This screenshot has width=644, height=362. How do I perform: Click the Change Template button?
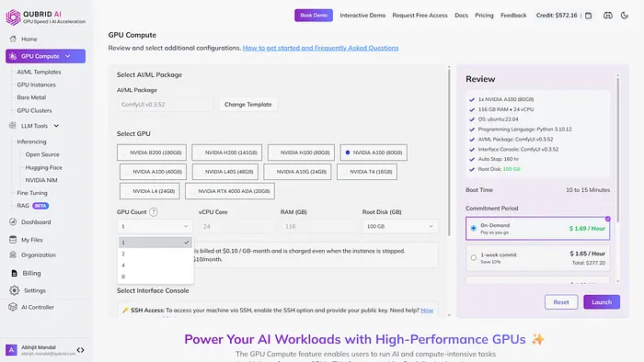pos(248,105)
